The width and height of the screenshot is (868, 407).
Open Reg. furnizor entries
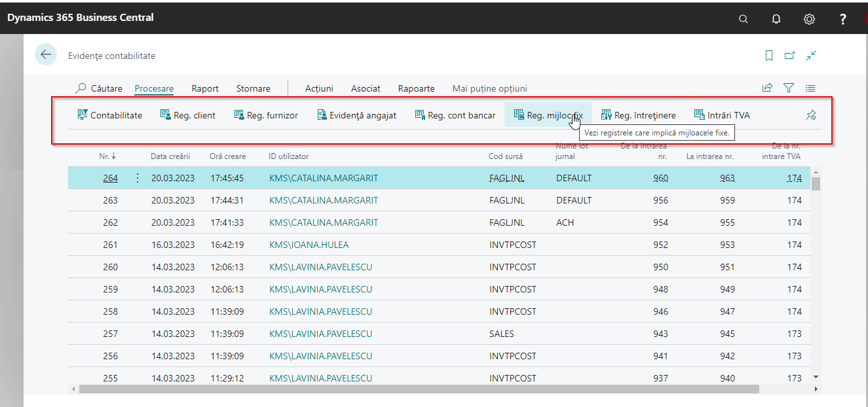[x=265, y=115]
